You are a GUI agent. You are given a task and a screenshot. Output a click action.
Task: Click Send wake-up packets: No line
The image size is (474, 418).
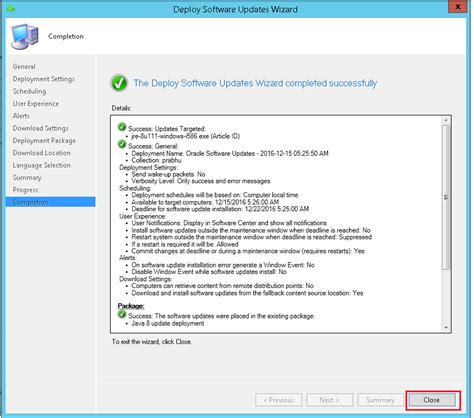[x=168, y=174]
